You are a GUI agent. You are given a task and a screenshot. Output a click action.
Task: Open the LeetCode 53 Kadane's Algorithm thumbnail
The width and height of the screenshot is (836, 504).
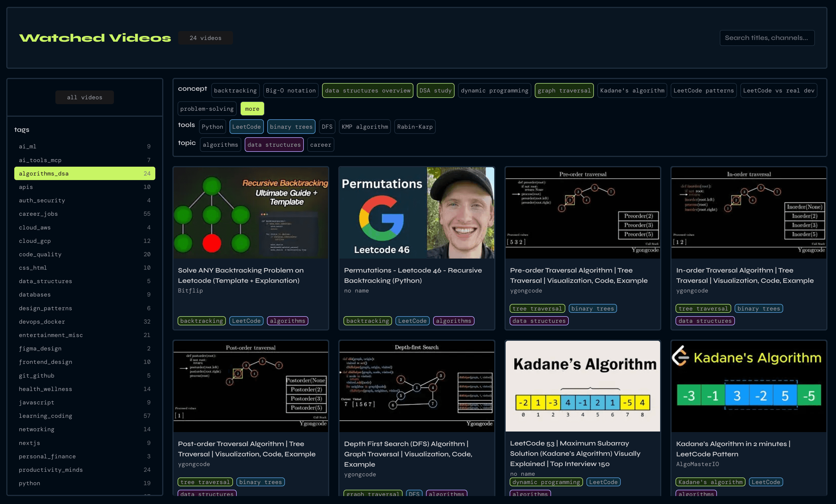[583, 386]
